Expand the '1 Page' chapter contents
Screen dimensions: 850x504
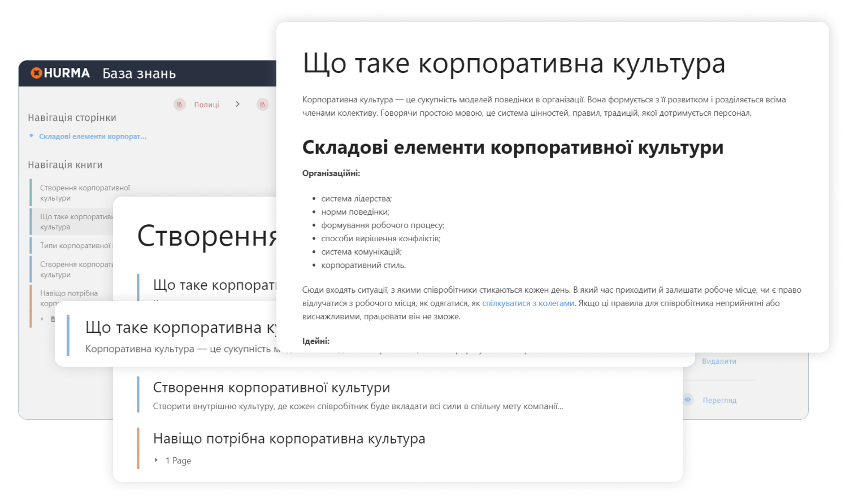point(157,460)
